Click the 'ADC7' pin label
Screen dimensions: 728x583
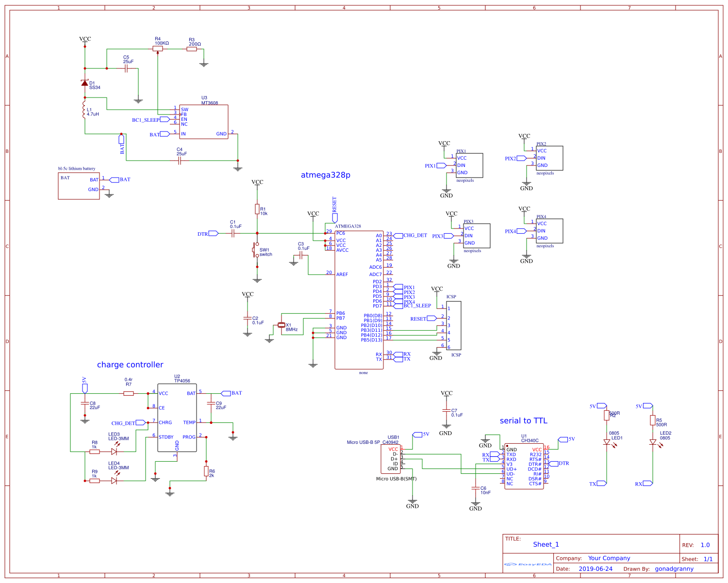pyautogui.click(x=376, y=275)
